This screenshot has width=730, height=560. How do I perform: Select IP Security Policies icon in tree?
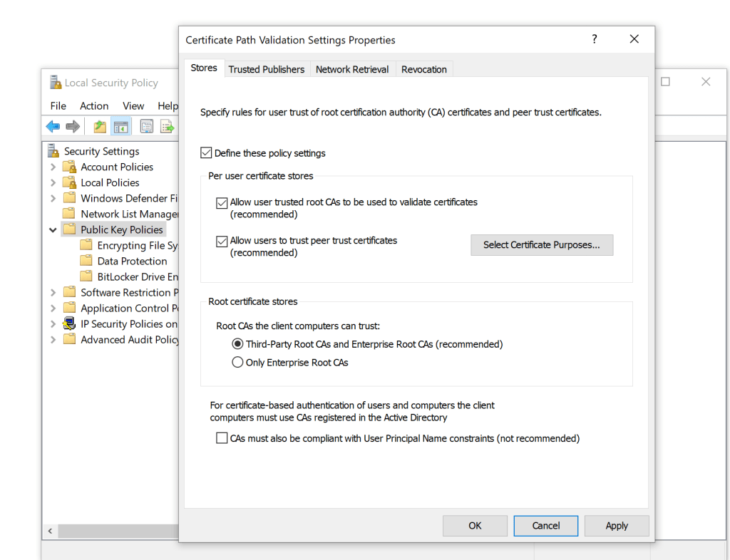[69, 323]
